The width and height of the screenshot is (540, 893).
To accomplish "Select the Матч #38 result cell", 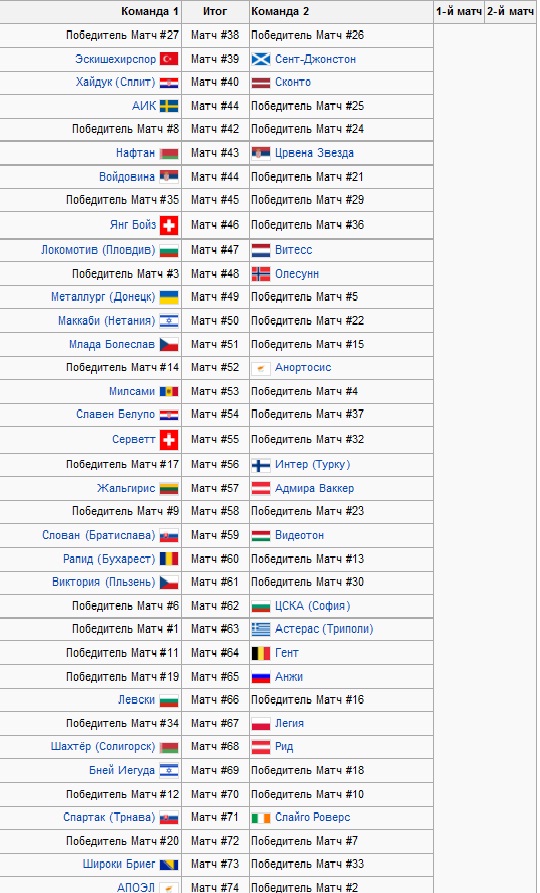I will (x=215, y=35).
